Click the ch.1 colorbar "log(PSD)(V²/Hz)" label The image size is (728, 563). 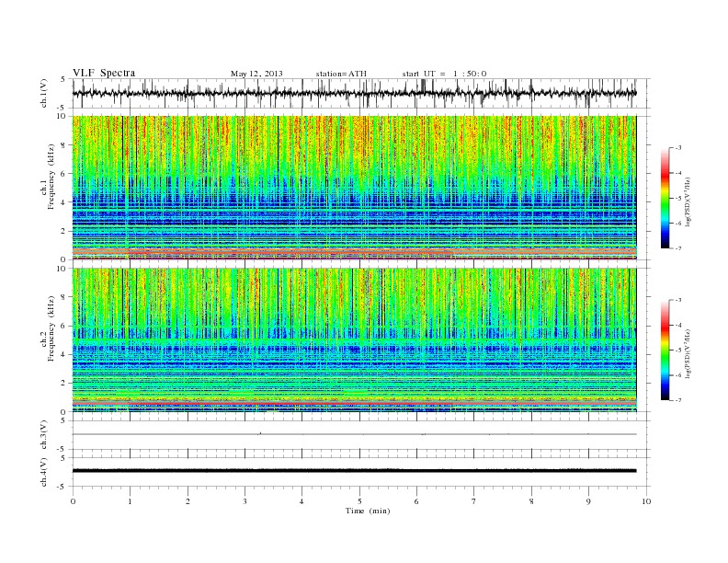pyautogui.click(x=688, y=201)
